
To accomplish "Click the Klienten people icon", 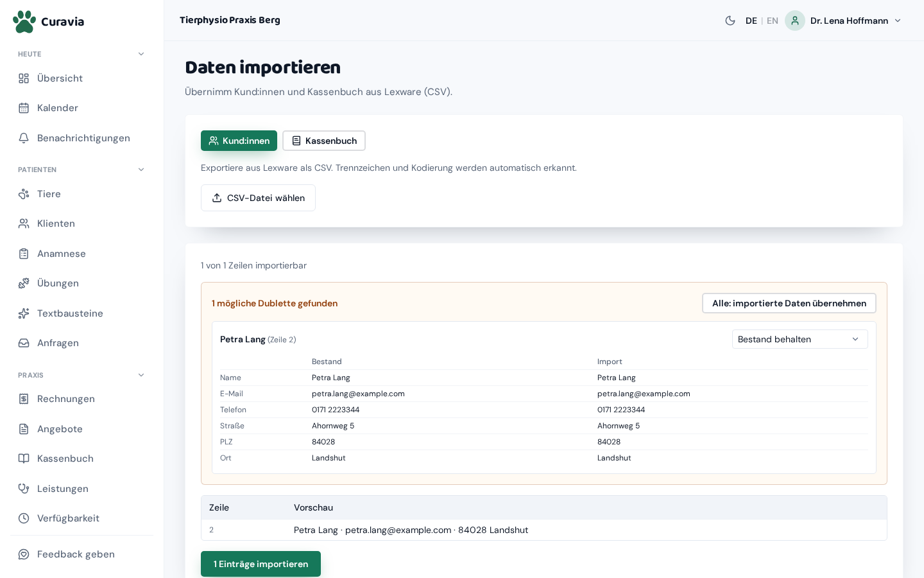I will pos(24,223).
